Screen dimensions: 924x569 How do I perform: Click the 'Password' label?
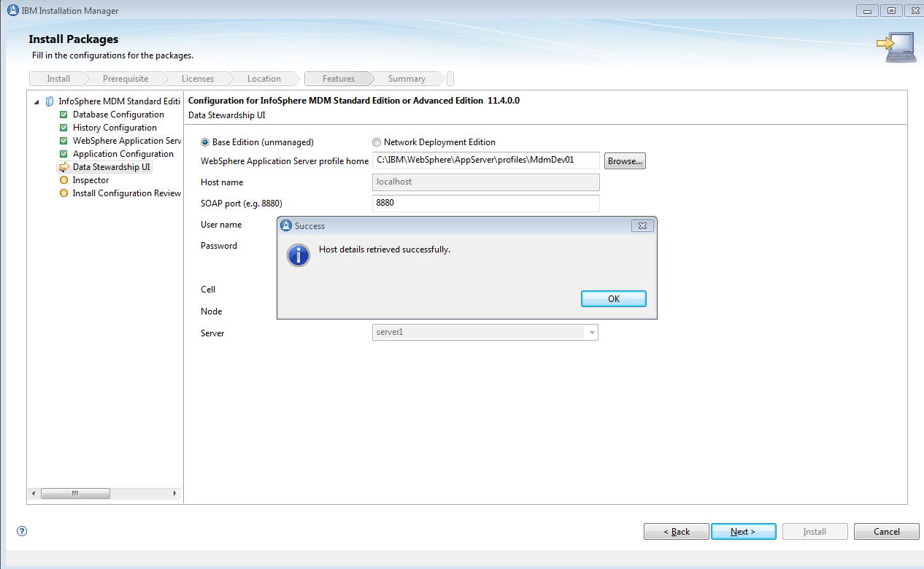[x=219, y=246]
